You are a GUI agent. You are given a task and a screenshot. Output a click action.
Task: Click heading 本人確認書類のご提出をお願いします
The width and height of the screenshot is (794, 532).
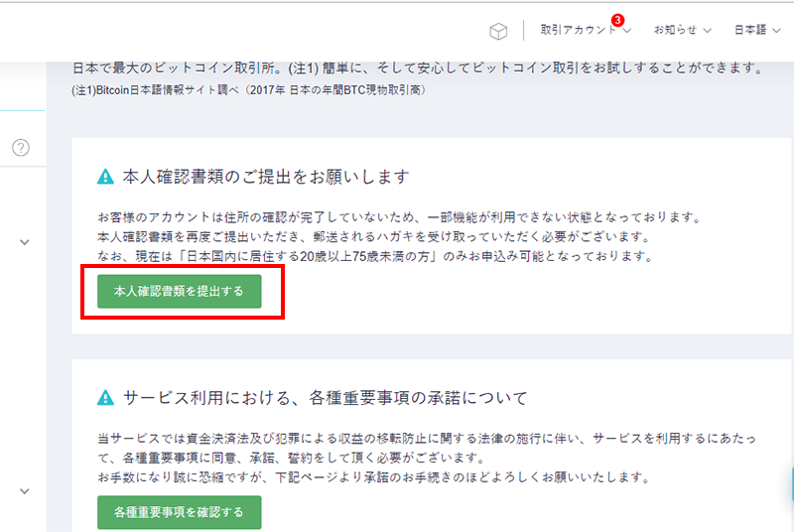coord(266,177)
